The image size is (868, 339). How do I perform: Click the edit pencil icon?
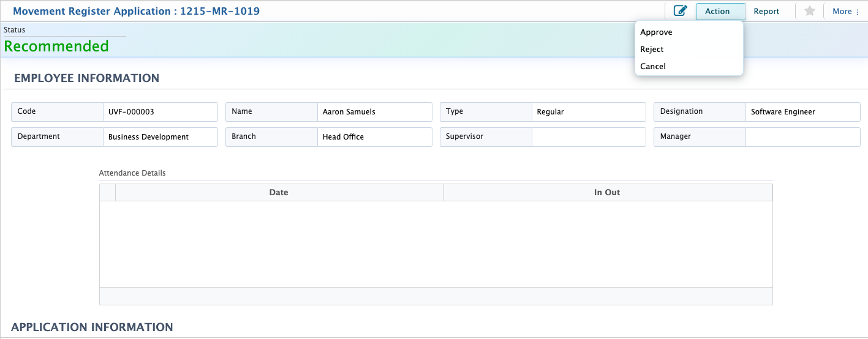680,11
